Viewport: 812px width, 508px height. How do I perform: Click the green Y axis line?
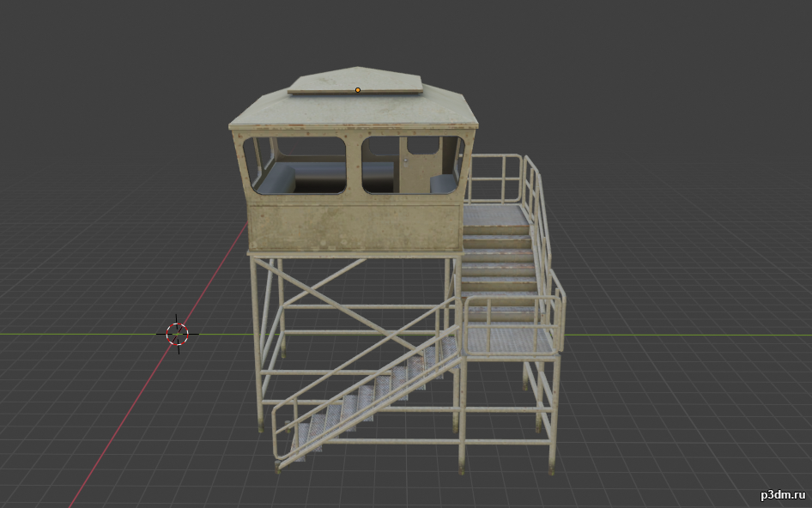tap(687, 335)
